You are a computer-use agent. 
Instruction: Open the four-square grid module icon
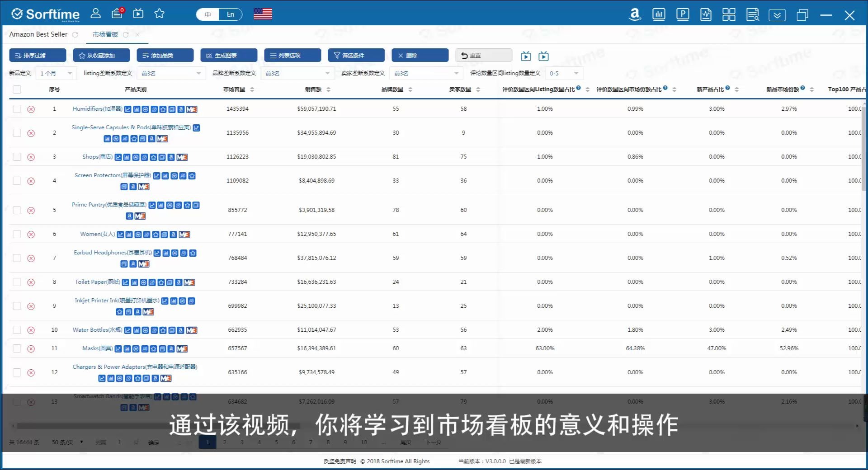tap(729, 14)
